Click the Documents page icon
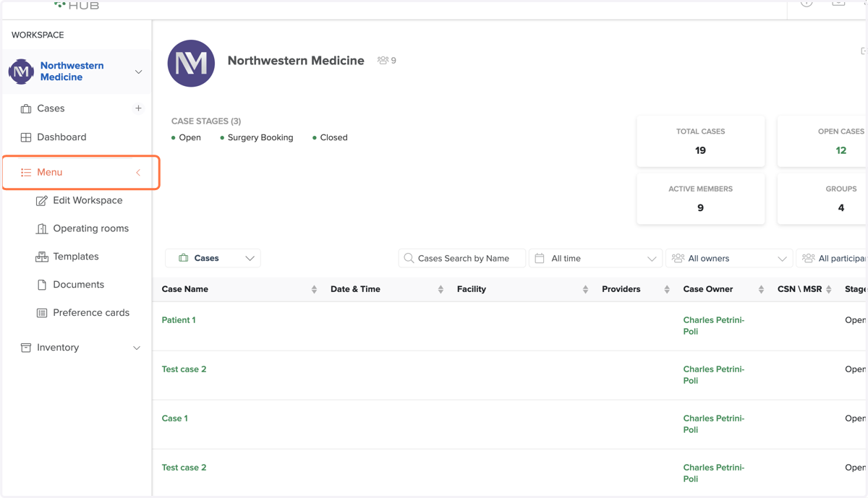Image resolution: width=868 pixels, height=498 pixels. coord(42,285)
